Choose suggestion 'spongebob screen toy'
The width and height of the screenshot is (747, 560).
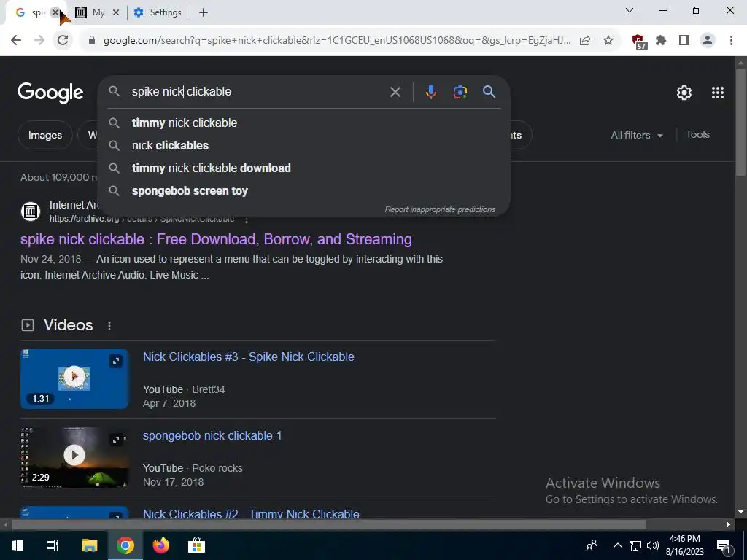(x=304, y=191)
